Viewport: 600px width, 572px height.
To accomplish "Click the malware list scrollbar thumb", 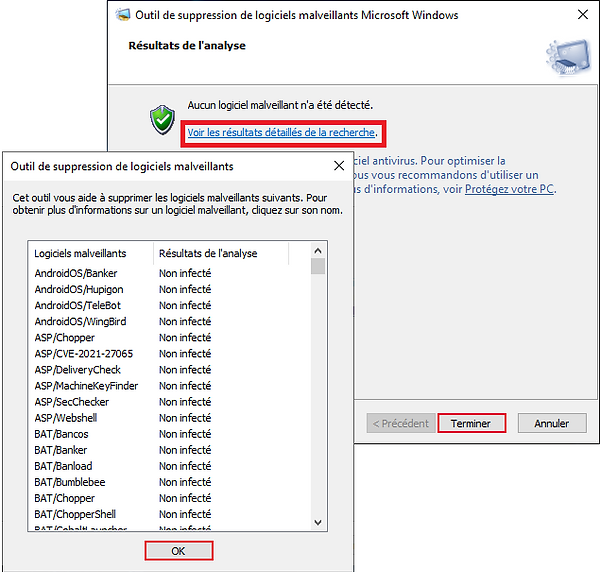I will pos(318,266).
